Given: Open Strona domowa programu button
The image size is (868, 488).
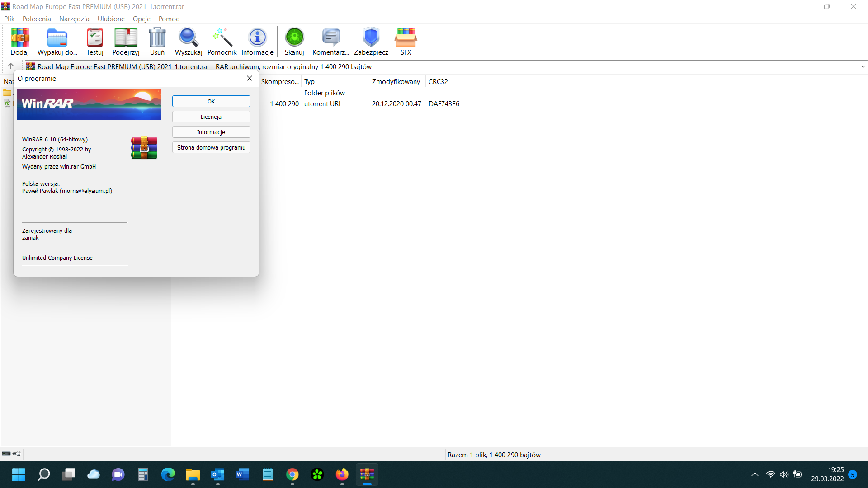Looking at the screenshot, I should click(211, 147).
